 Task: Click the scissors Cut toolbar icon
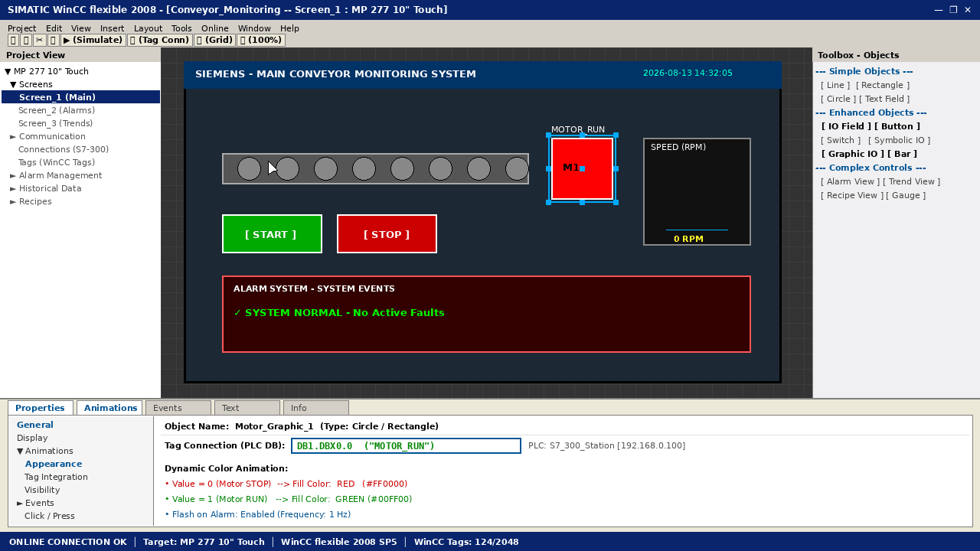pyautogui.click(x=39, y=40)
